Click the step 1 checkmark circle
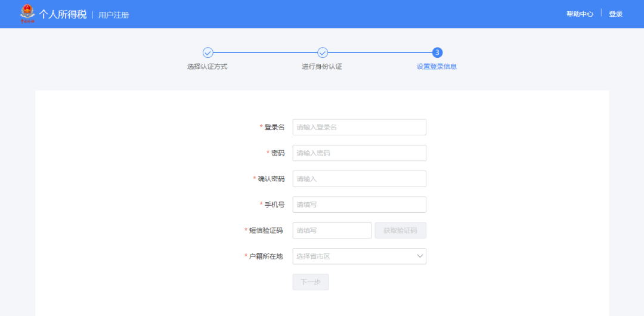This screenshot has height=316, width=644. [208, 52]
